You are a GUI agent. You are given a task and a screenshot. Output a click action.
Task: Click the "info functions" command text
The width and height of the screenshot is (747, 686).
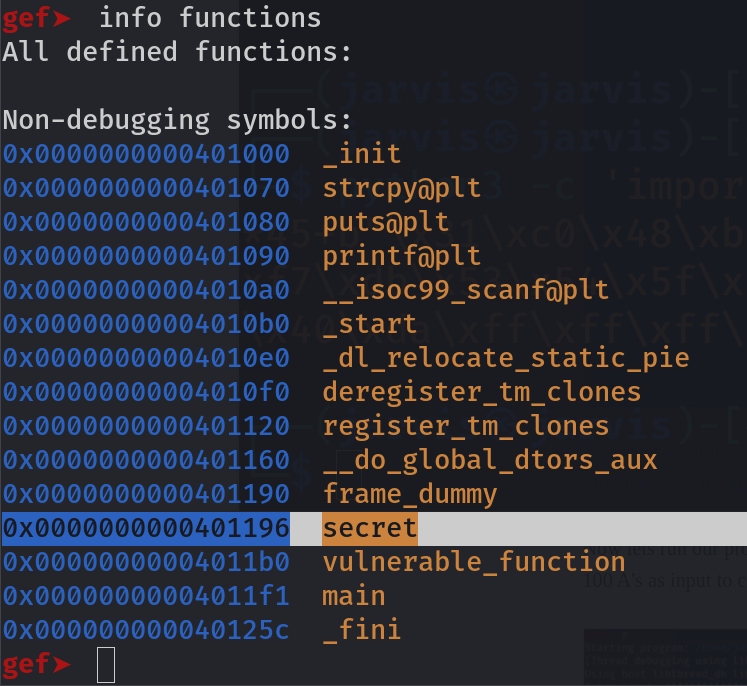click(x=210, y=18)
